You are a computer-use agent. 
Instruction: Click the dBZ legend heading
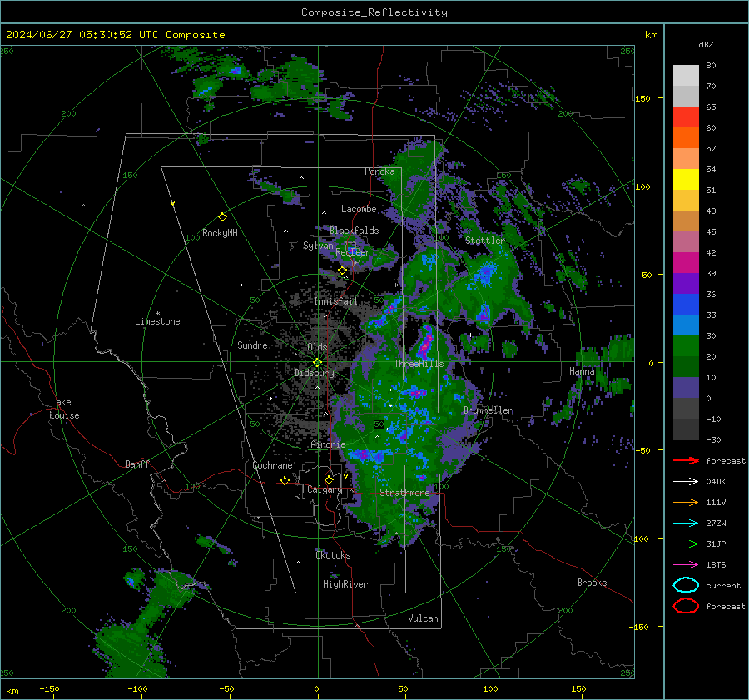click(706, 44)
